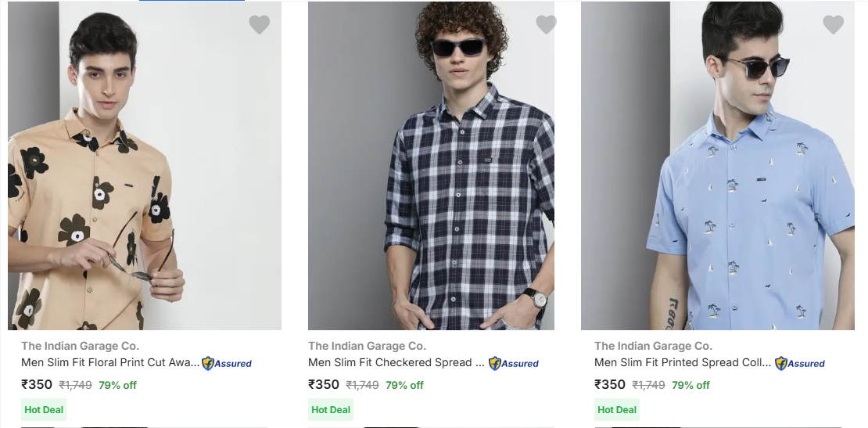
Task: Wishlist the floral print shirt via heart icon
Action: click(x=260, y=25)
